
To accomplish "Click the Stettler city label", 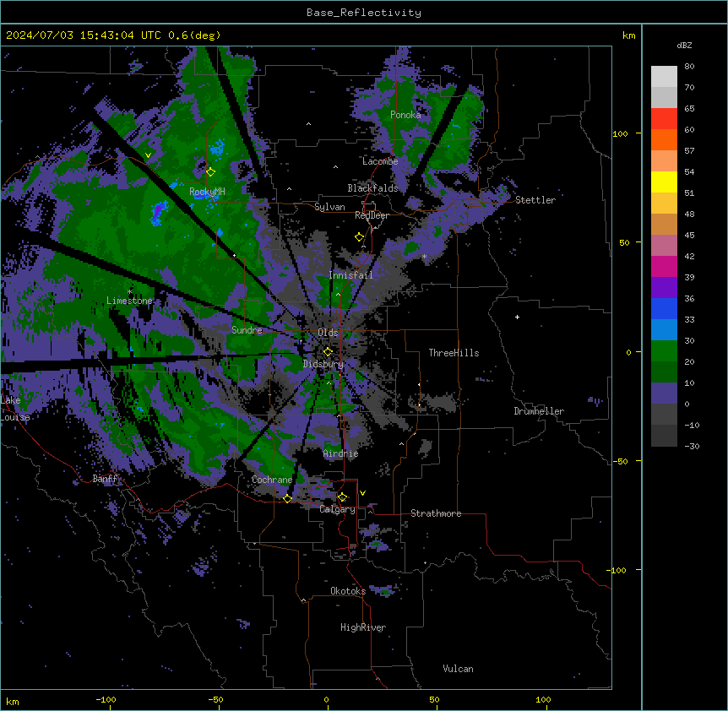I will [x=535, y=200].
